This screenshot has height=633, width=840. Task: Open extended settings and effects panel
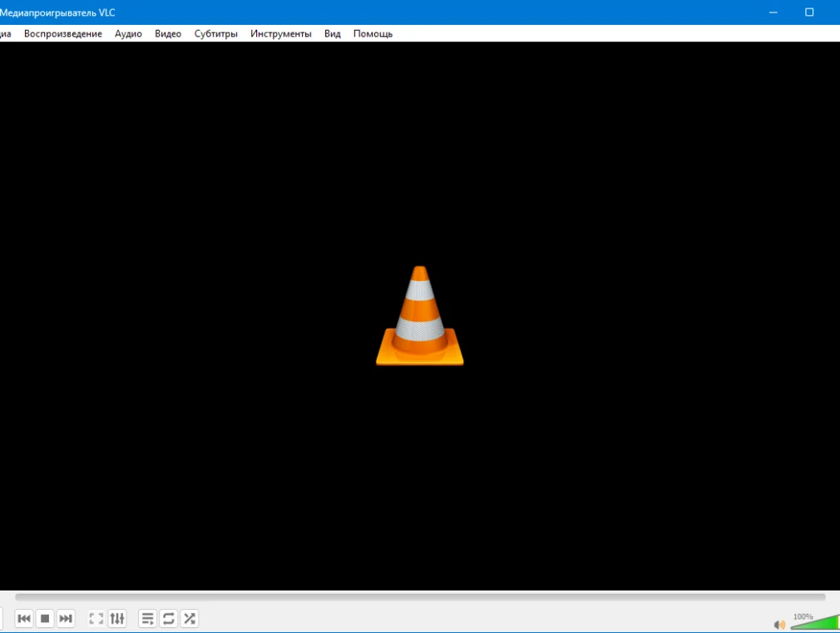click(117, 618)
